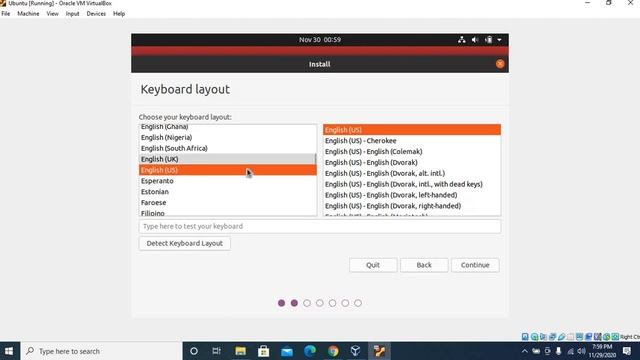Launch Microsoft Edge from the taskbar
This screenshot has height=360, width=640.
click(310, 351)
